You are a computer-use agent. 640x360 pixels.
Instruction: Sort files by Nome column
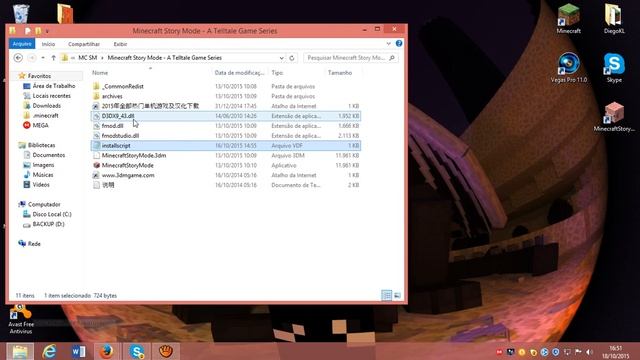click(x=100, y=73)
